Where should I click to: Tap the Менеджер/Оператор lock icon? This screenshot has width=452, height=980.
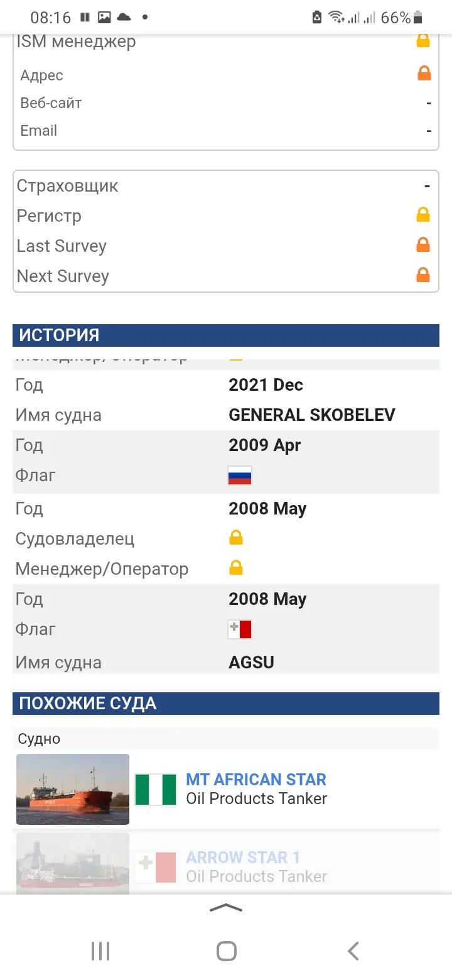[236, 568]
